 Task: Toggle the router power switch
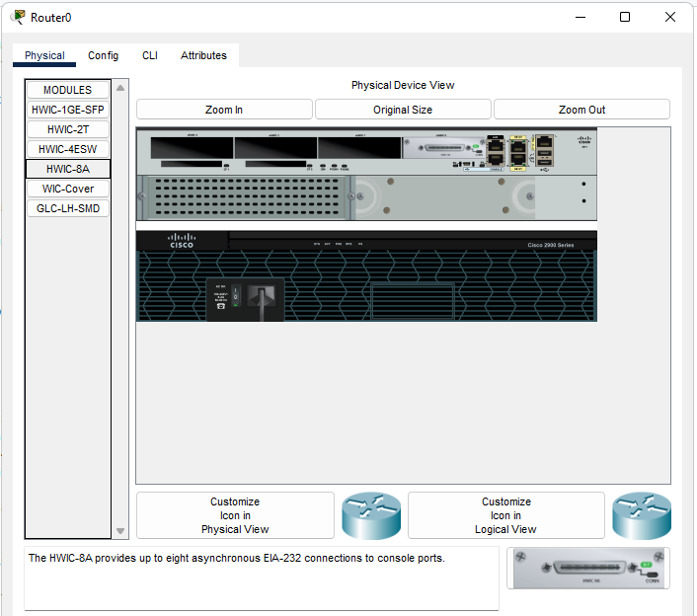pos(236,294)
